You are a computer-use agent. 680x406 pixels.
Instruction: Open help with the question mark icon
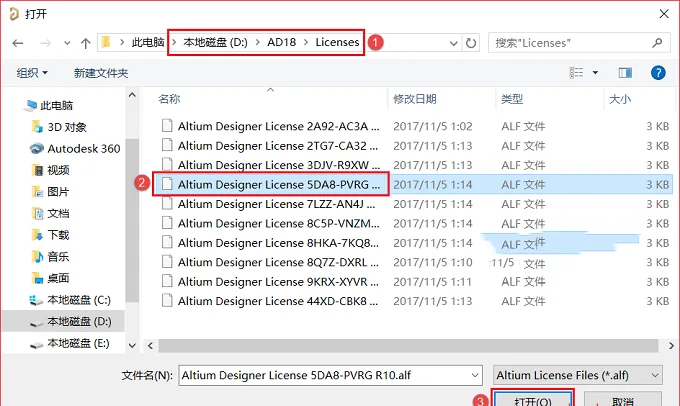tap(658, 72)
